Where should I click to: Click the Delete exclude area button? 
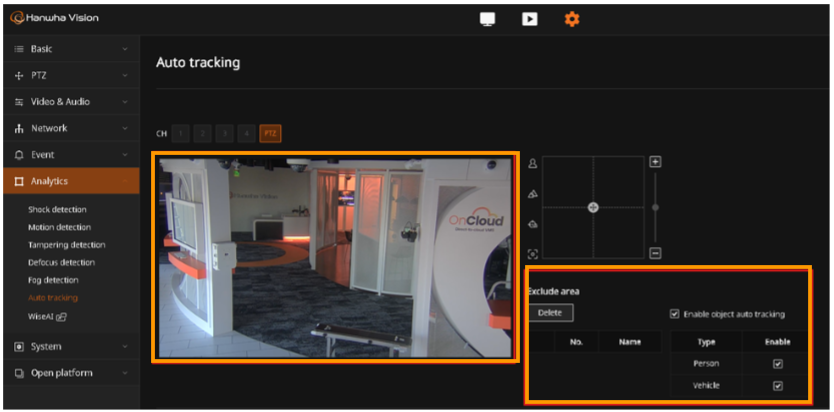[550, 313]
